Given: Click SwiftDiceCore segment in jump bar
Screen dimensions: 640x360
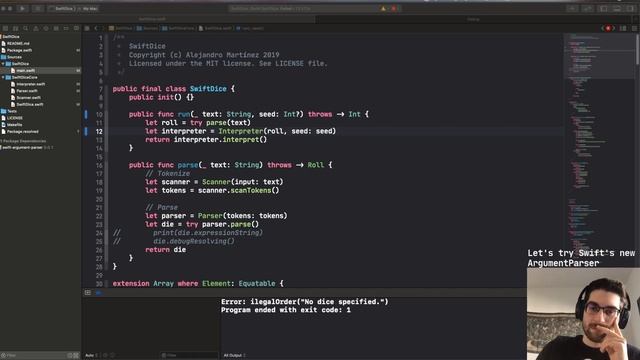Looking at the screenshot, I should 178,28.
